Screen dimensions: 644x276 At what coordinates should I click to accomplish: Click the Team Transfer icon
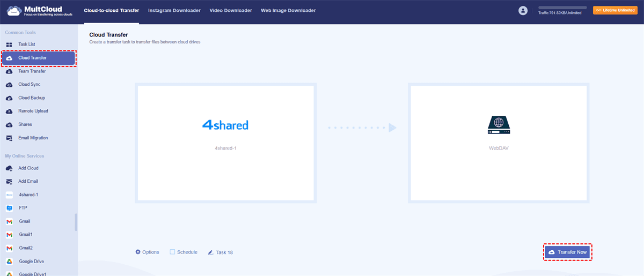point(9,71)
